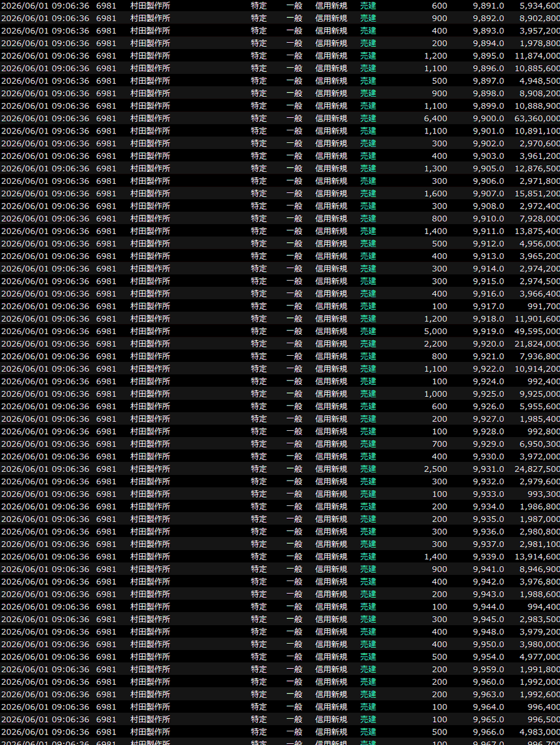
Task: Click the quantity 5,000
Action: pyautogui.click(x=435, y=331)
